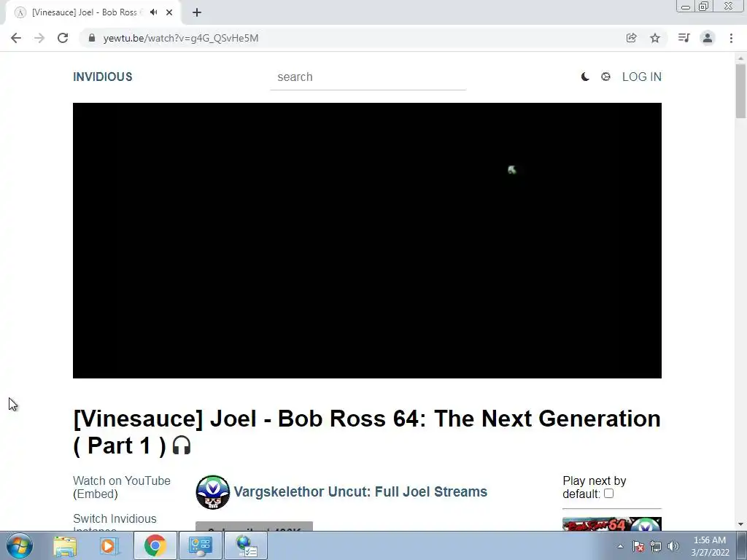Select the Vinesauce Joel Bob Ross tab
Image resolution: width=747 pixels, height=560 pixels.
click(x=85, y=12)
